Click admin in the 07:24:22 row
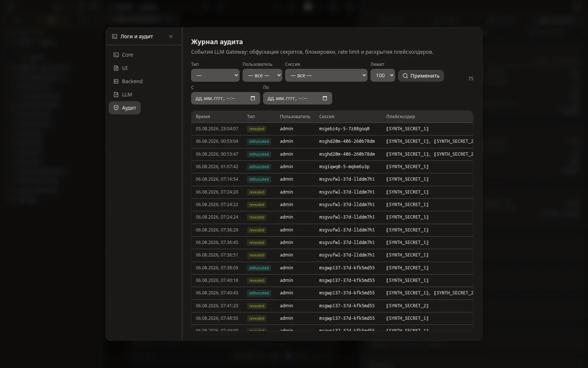This screenshot has width=588, height=368. click(x=287, y=205)
